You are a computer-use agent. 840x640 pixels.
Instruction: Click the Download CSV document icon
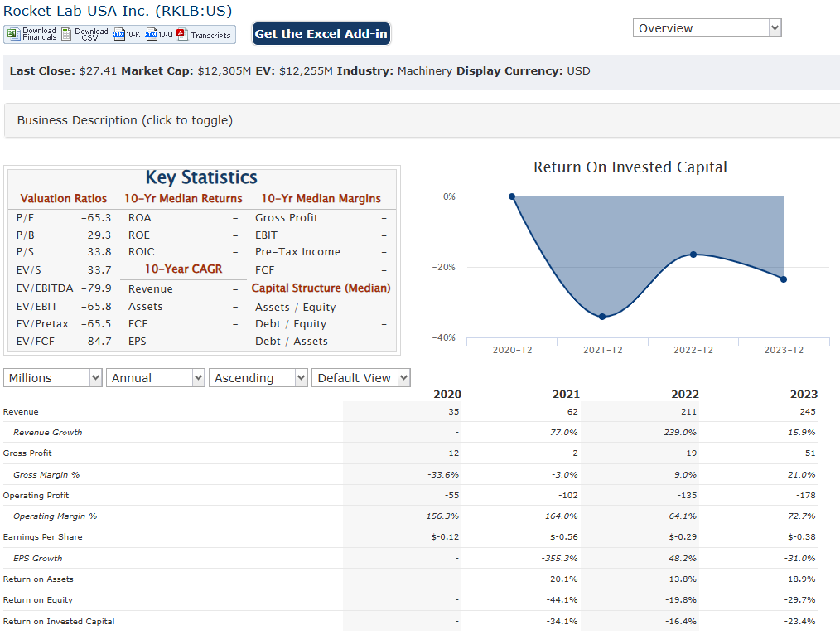pos(66,34)
